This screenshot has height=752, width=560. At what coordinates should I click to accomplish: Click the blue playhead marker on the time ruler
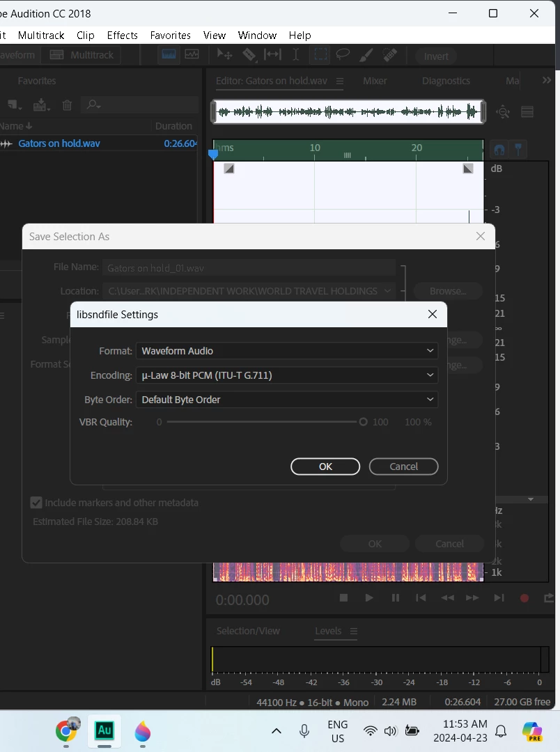pyautogui.click(x=214, y=154)
